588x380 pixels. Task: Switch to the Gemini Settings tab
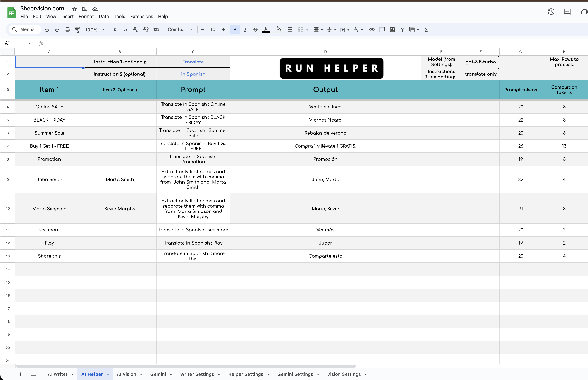[295, 374]
